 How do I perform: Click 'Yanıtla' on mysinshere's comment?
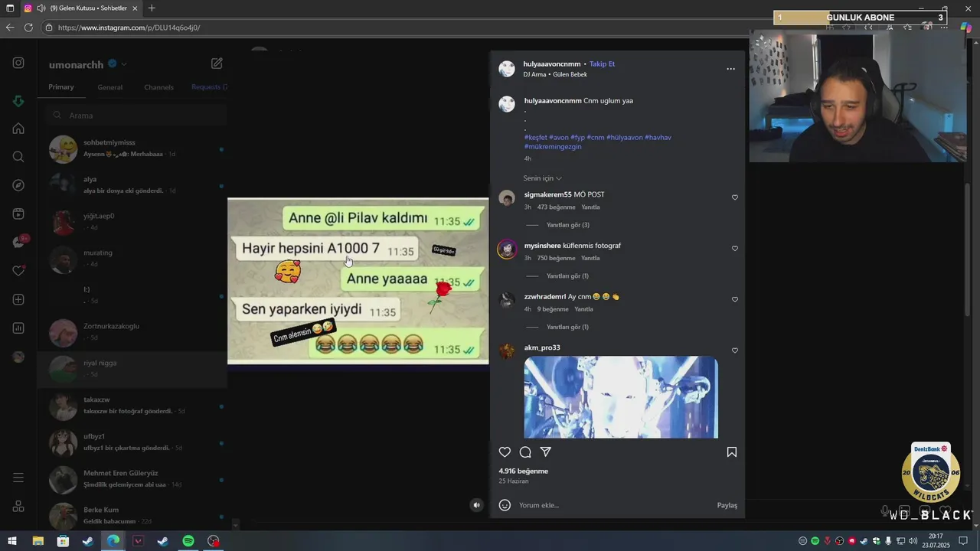coord(590,259)
